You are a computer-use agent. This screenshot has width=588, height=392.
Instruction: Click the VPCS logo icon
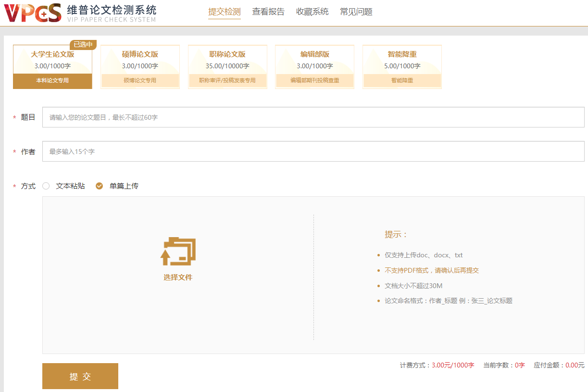tap(33, 13)
